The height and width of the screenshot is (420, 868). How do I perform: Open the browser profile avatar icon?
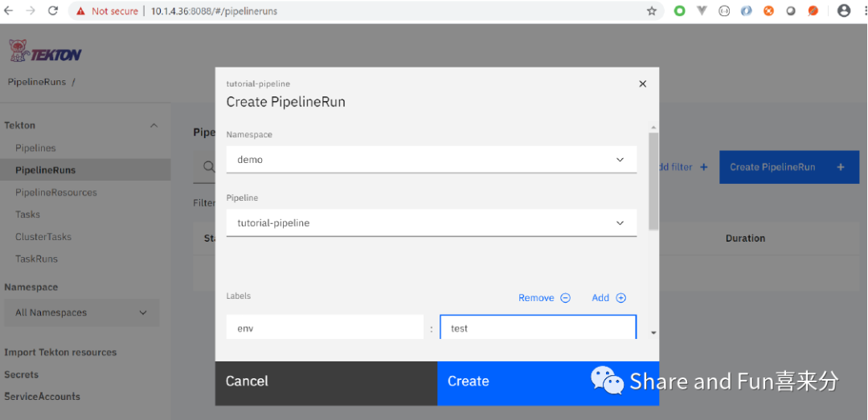[844, 11]
